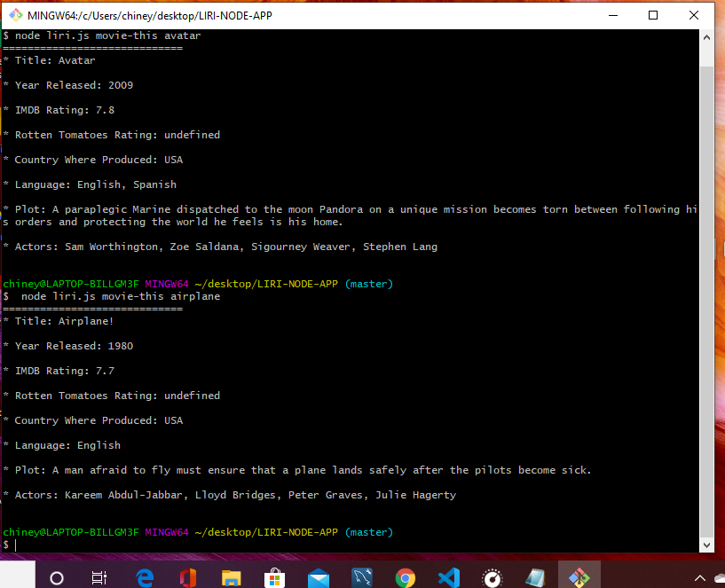The width and height of the screenshot is (725, 588).
Task: Click the Kareem Abdul-Jabbar actors line
Action: coord(229,495)
